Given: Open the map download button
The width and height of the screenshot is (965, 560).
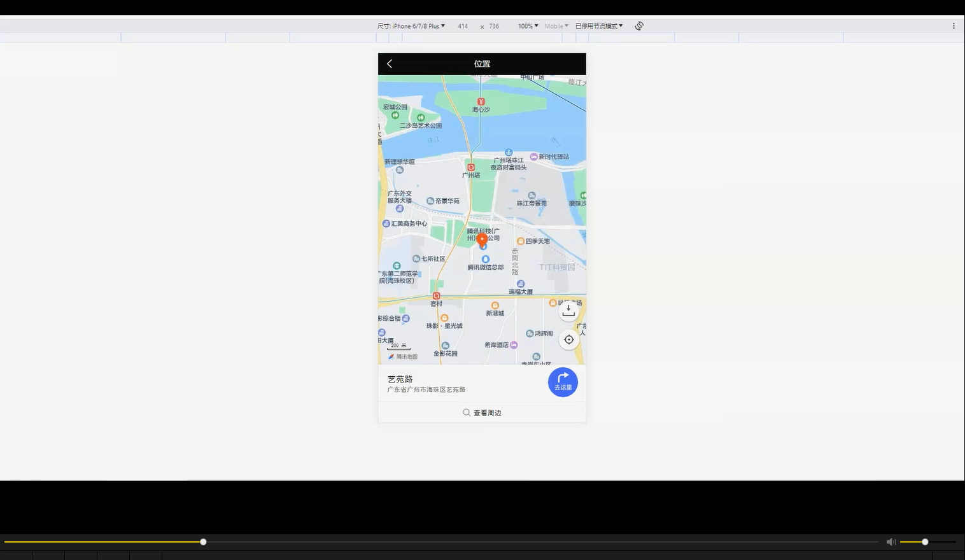Looking at the screenshot, I should point(568,311).
